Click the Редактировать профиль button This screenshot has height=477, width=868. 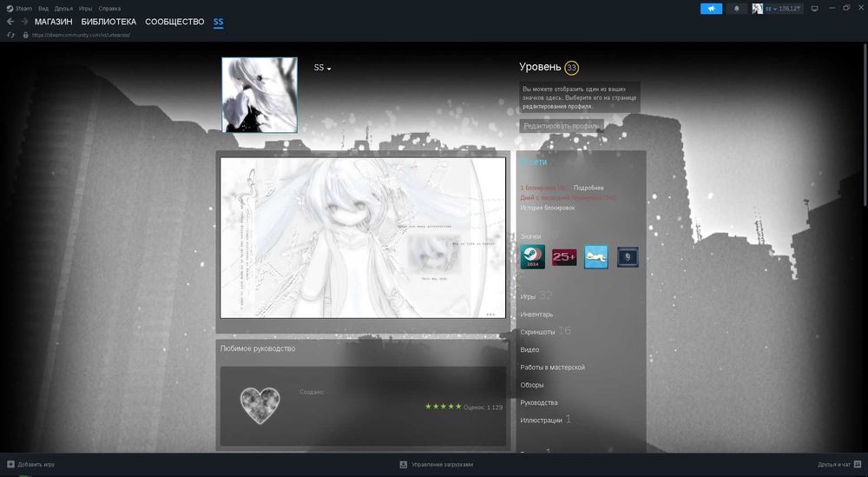pyautogui.click(x=562, y=126)
